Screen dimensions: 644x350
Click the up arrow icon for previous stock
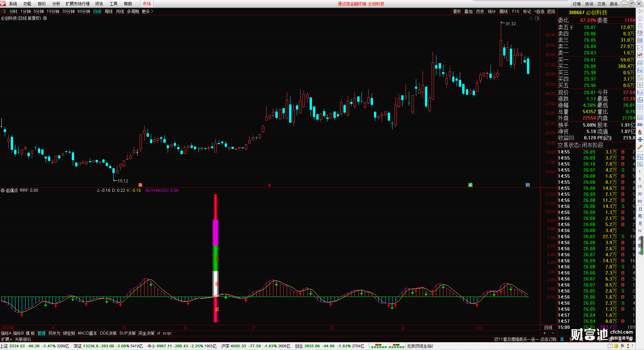640,18
